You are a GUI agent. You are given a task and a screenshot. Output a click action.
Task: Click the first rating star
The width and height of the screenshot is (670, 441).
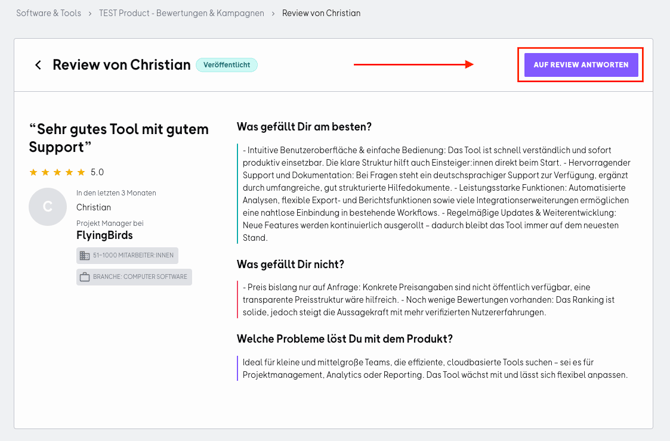[x=33, y=172]
